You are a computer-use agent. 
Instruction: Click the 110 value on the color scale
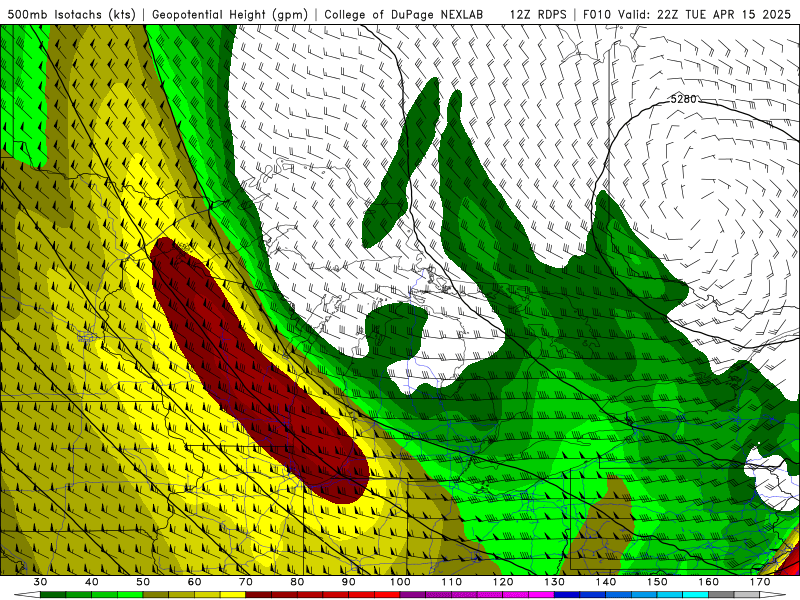pyautogui.click(x=452, y=582)
